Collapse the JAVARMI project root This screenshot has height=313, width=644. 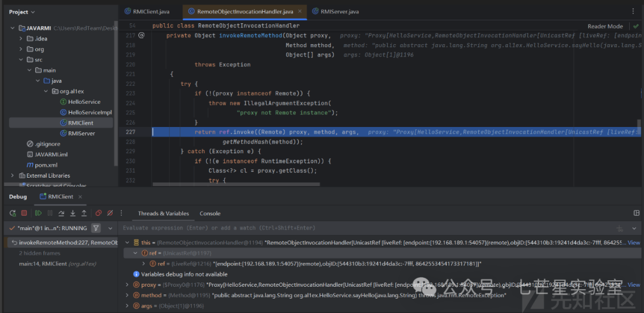coord(13,28)
